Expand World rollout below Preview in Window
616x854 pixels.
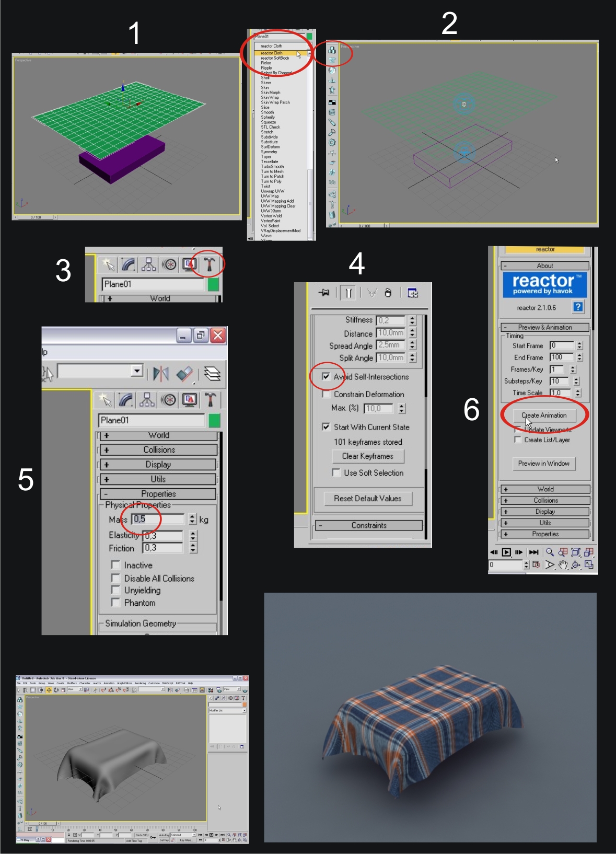pyautogui.click(x=545, y=489)
